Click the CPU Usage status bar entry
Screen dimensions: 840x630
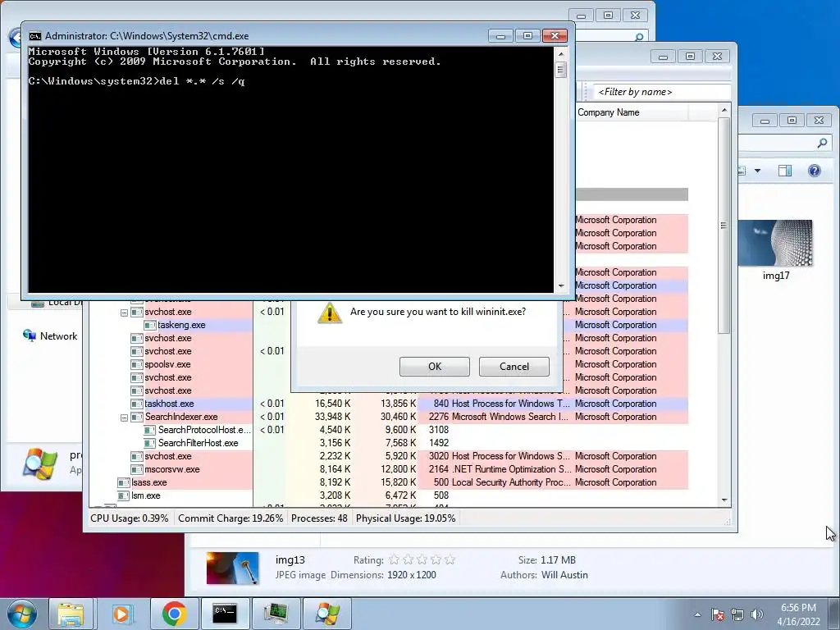coord(129,518)
